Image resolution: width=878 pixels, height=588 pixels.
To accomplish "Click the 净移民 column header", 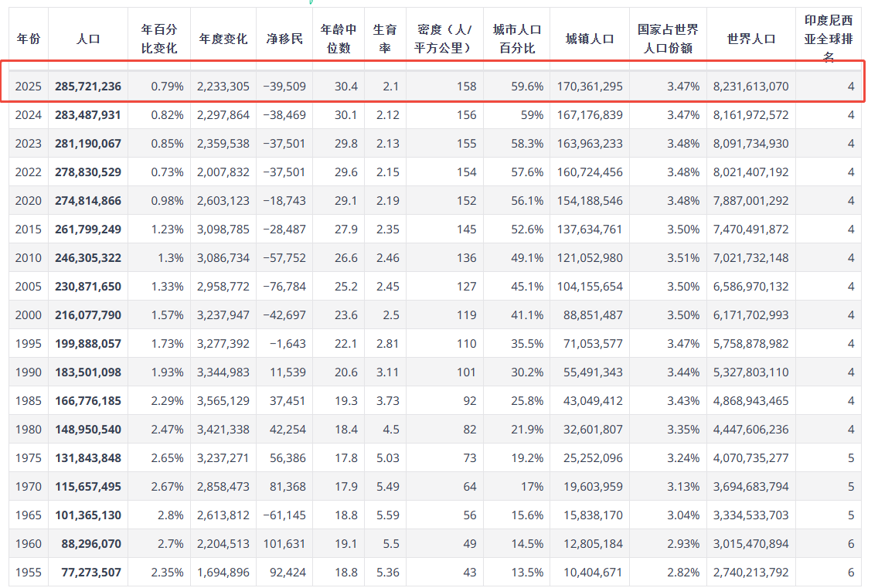I will pos(284,39).
